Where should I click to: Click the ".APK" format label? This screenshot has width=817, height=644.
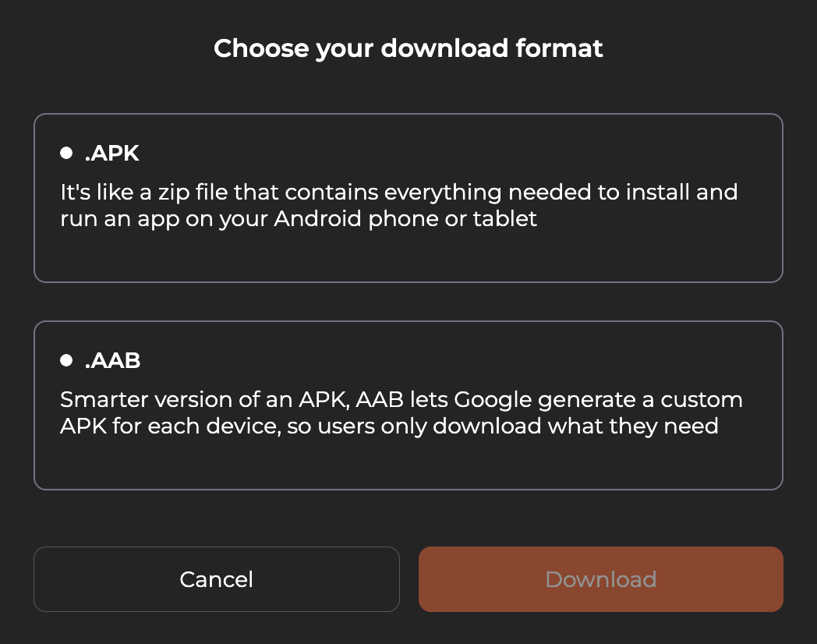111,153
